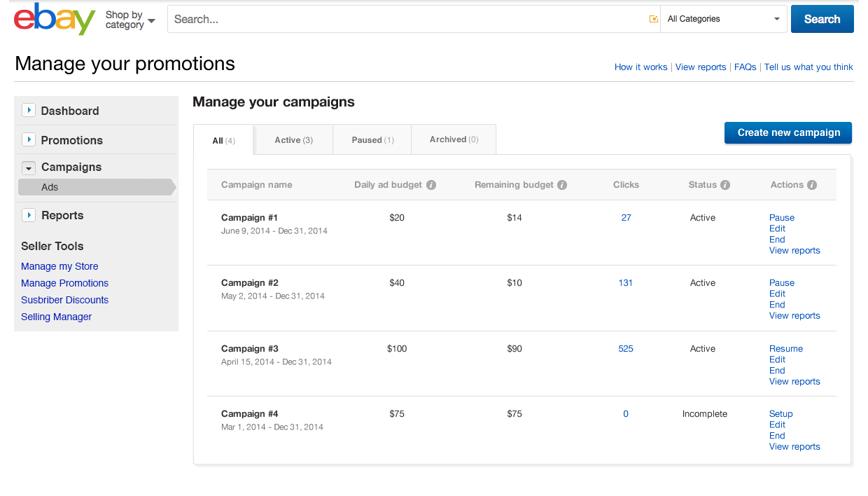Image resolution: width=868 pixels, height=496 pixels.
Task: Click the info icon beside Daily ad budget
Action: [x=431, y=185]
